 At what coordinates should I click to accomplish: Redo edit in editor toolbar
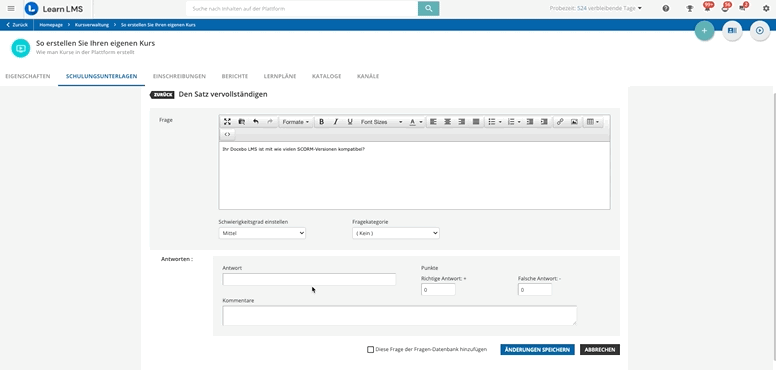pos(270,122)
